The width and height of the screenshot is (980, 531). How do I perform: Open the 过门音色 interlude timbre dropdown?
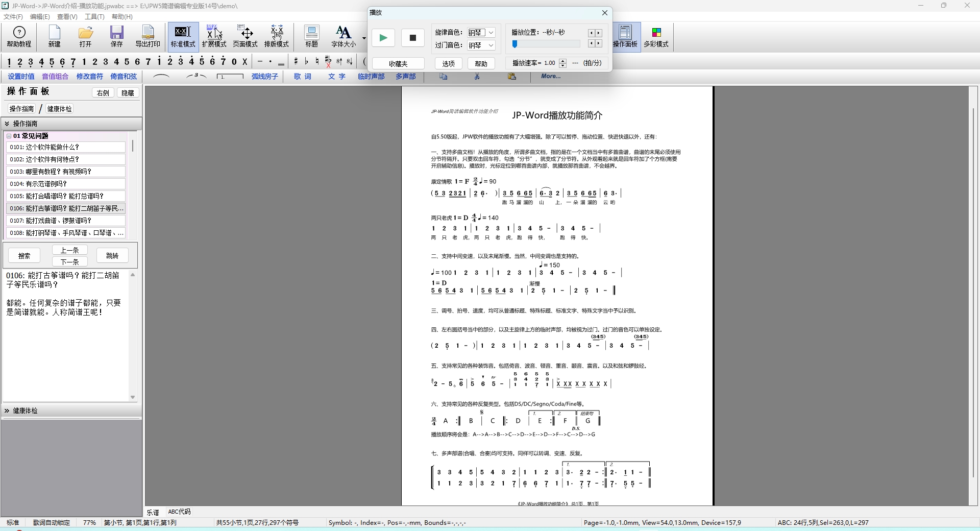pyautogui.click(x=481, y=45)
